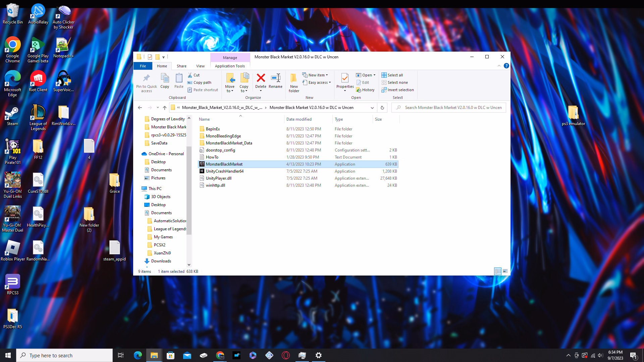Sort by Size column header
The height and width of the screenshot is (362, 644).
(x=378, y=119)
